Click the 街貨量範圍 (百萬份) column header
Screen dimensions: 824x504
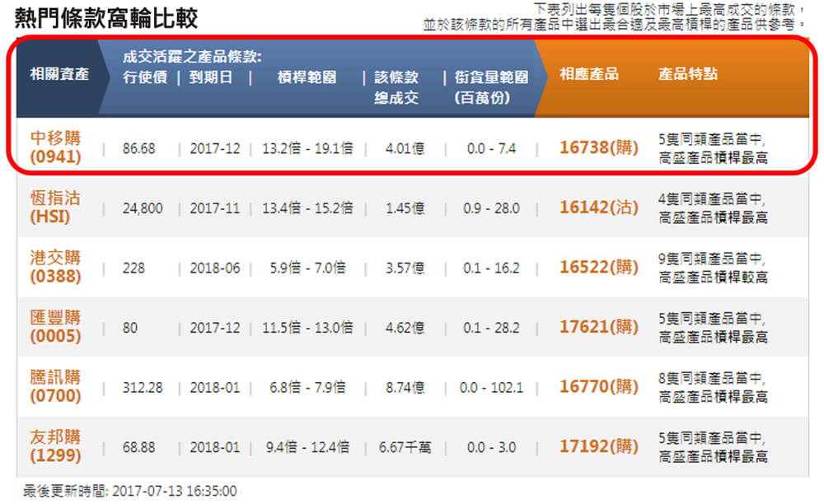click(x=491, y=87)
